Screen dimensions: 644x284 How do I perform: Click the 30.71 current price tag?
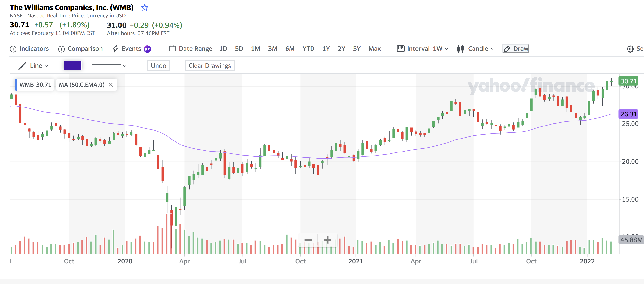click(628, 81)
